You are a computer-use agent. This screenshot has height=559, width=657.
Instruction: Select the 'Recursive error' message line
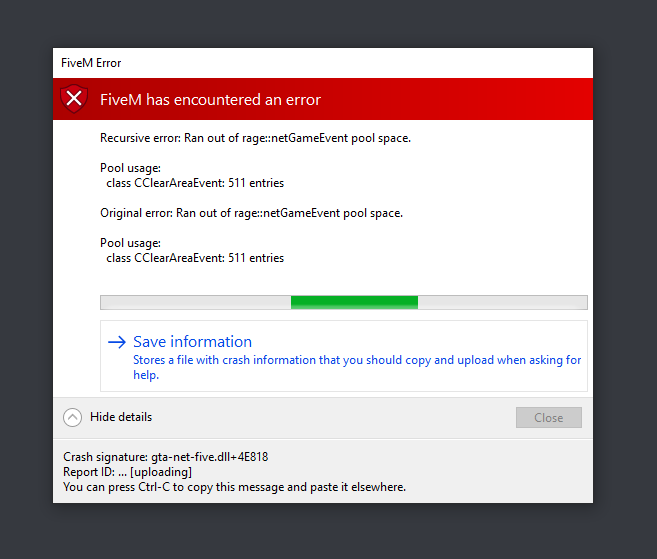(x=255, y=138)
